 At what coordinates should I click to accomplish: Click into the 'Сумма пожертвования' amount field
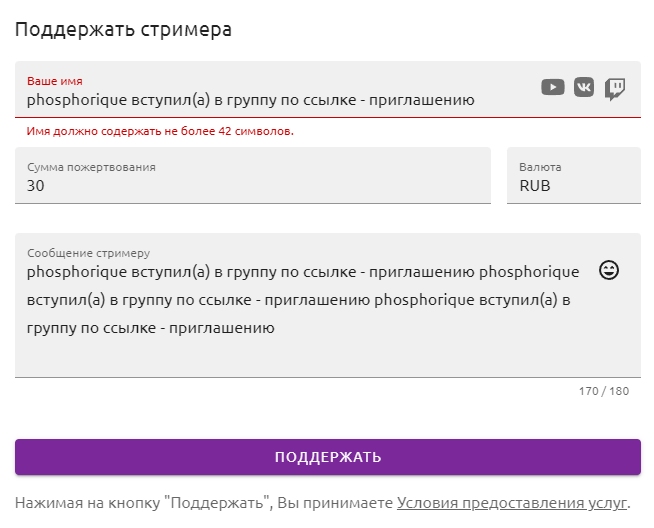[x=253, y=176]
